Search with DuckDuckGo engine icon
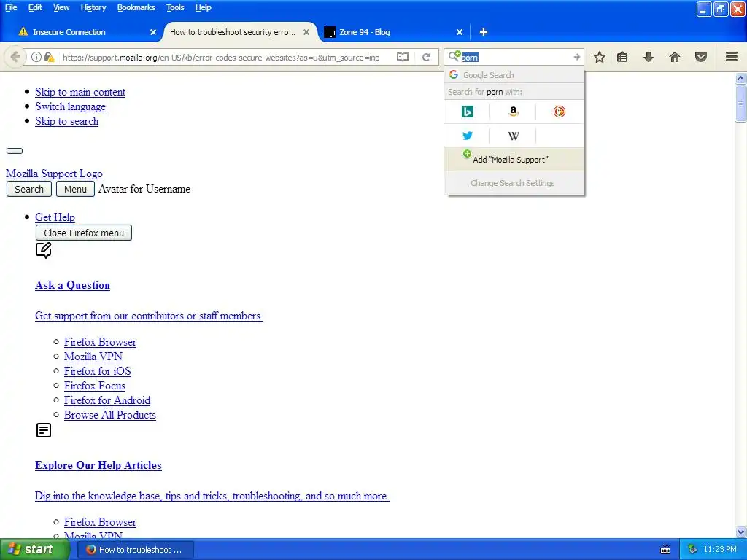 560,112
